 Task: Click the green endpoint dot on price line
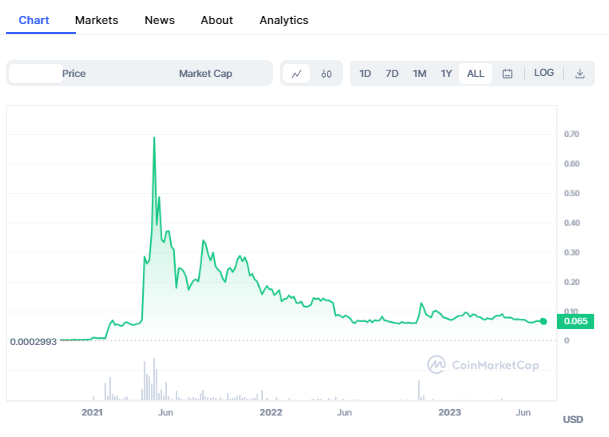(543, 321)
